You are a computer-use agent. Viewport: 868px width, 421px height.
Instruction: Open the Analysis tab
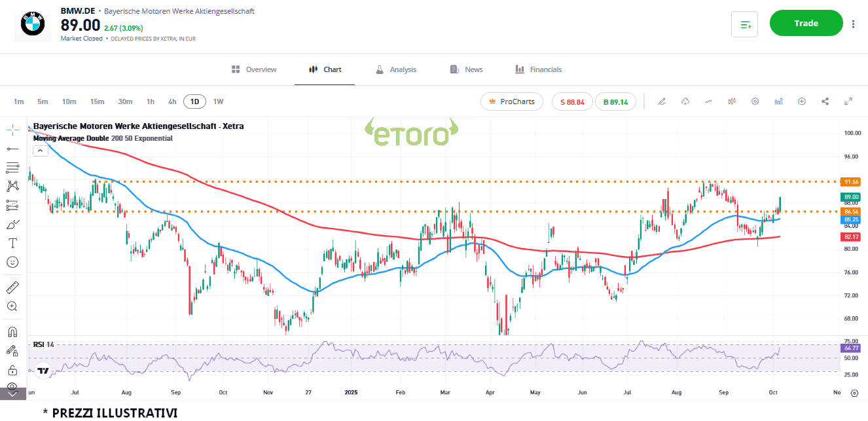click(x=396, y=69)
